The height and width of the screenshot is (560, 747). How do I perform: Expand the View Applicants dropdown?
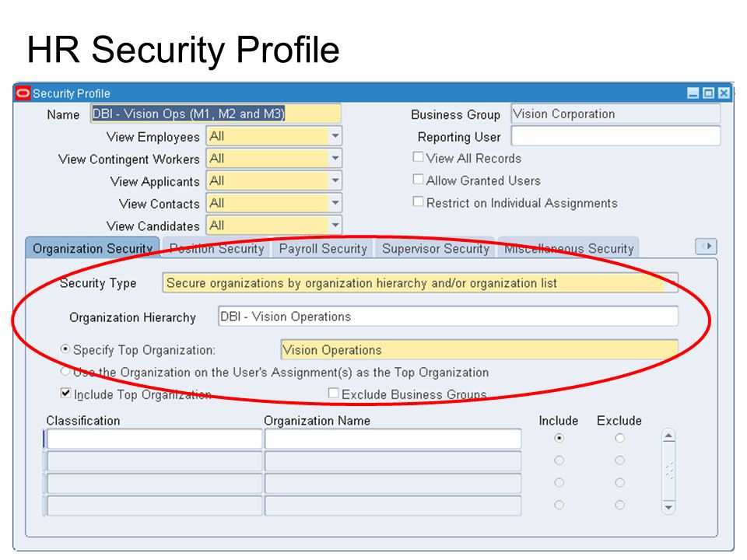tap(335, 180)
